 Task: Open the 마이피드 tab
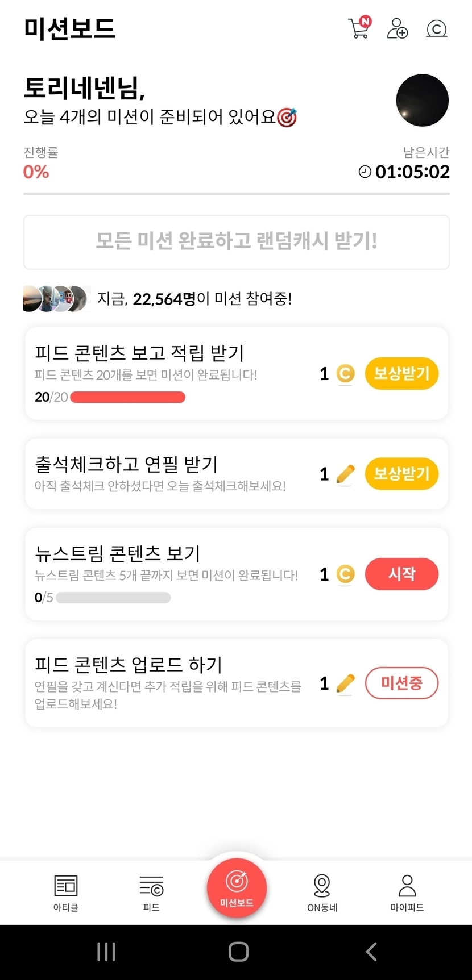pos(407,892)
